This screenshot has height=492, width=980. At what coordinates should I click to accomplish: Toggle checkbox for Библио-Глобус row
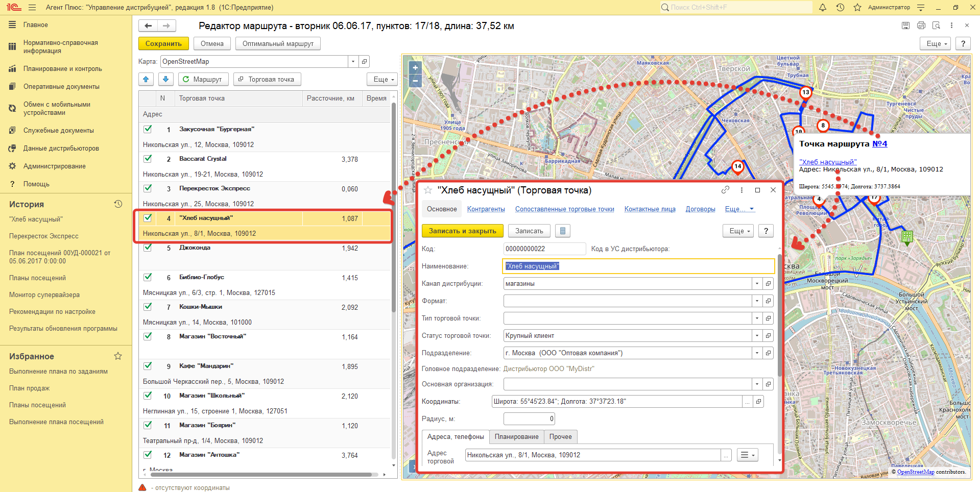[148, 277]
